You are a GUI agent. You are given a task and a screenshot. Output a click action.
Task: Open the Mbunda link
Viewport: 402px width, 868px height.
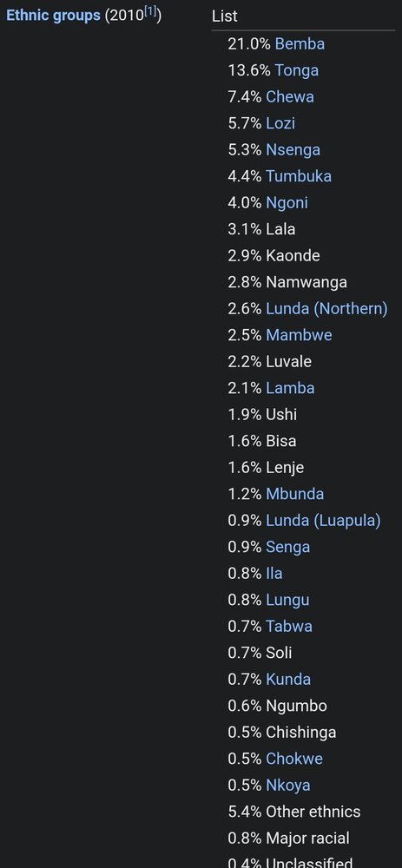point(294,494)
